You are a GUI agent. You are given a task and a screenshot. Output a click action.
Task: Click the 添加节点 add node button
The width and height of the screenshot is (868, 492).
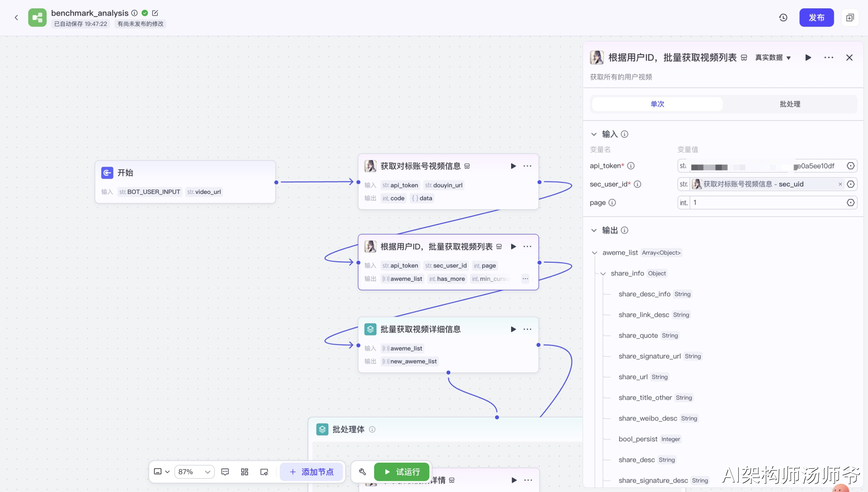(311, 472)
